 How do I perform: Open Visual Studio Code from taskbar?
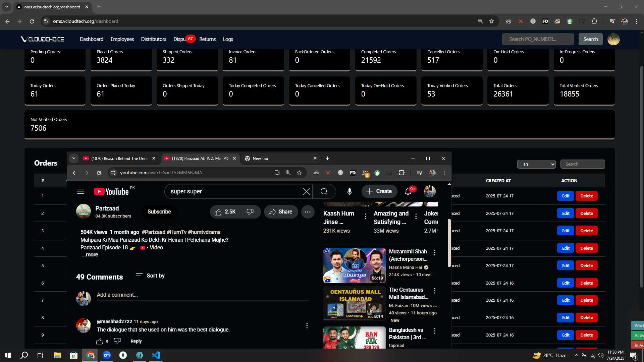pyautogui.click(x=156, y=355)
